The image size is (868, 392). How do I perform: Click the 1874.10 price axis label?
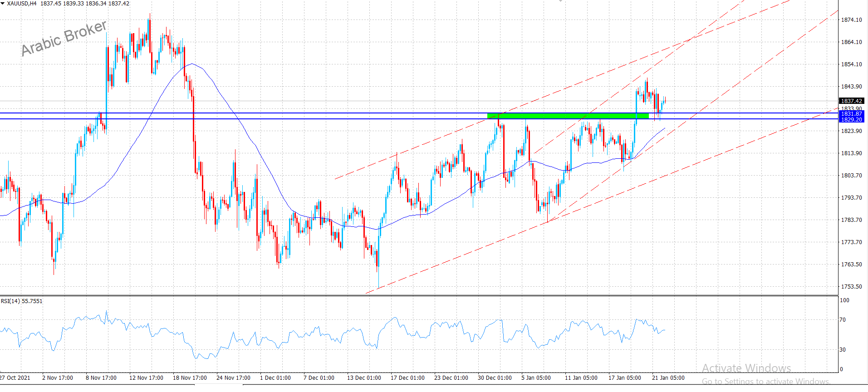point(852,20)
